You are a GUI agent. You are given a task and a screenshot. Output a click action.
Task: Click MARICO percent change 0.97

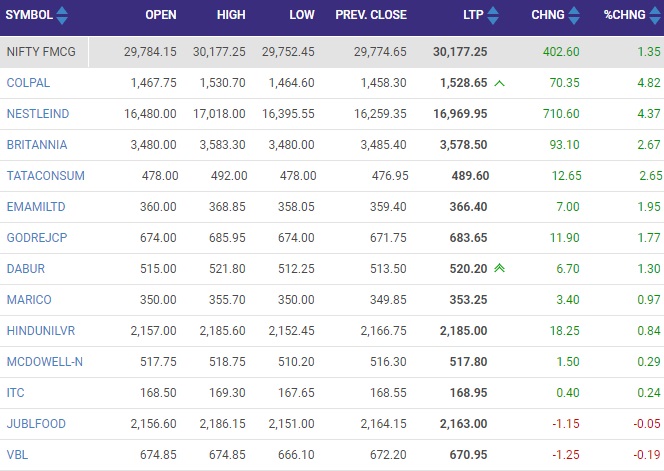pos(649,299)
